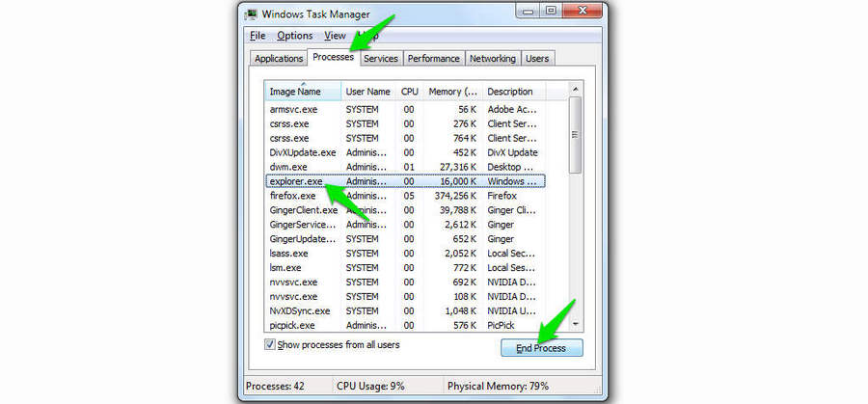This screenshot has width=868, height=404.
Task: Click the NVIDIA U... description cell
Action: (512, 311)
